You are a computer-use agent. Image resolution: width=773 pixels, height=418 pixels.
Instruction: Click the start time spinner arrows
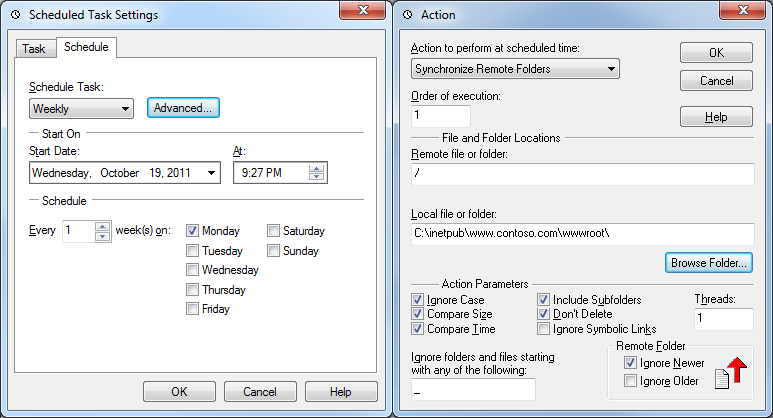[317, 173]
